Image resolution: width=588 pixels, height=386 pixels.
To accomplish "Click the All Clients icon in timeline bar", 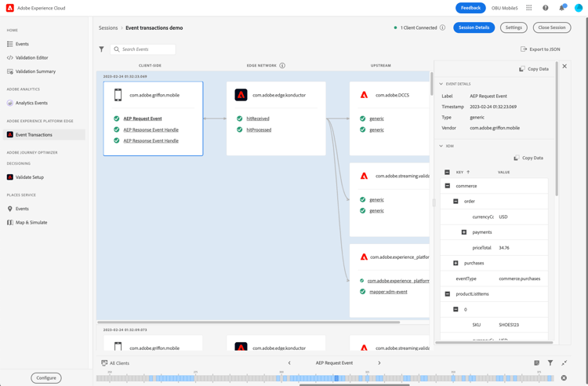I will point(104,362).
